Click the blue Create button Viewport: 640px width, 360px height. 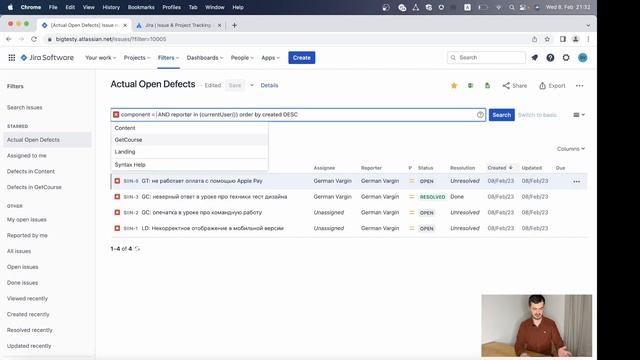click(x=302, y=58)
